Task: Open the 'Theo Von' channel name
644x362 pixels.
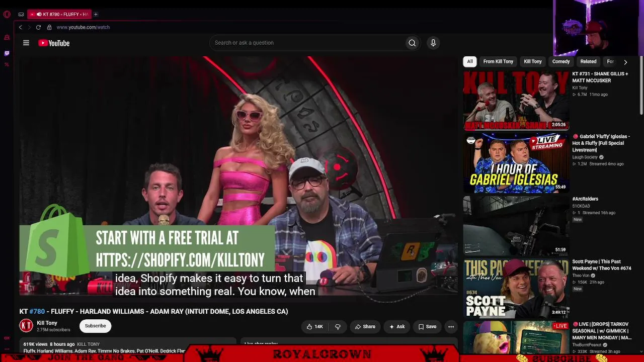Action: pos(581,276)
